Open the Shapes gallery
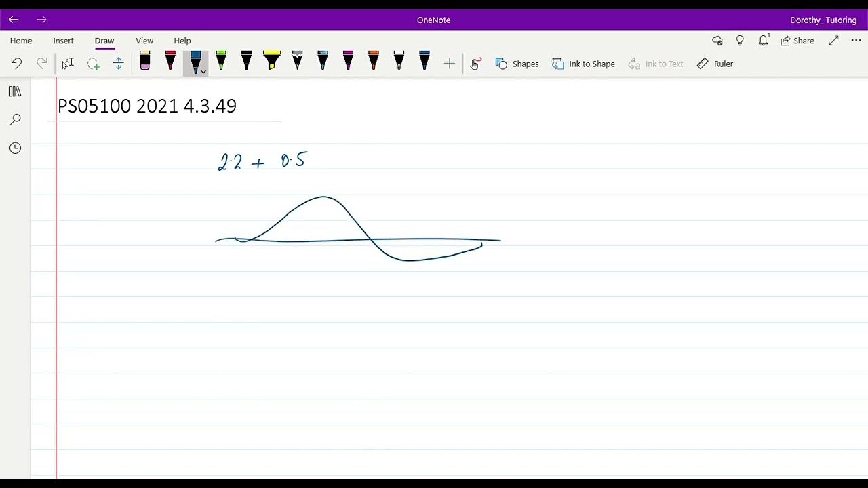The image size is (868, 488). coord(517,64)
